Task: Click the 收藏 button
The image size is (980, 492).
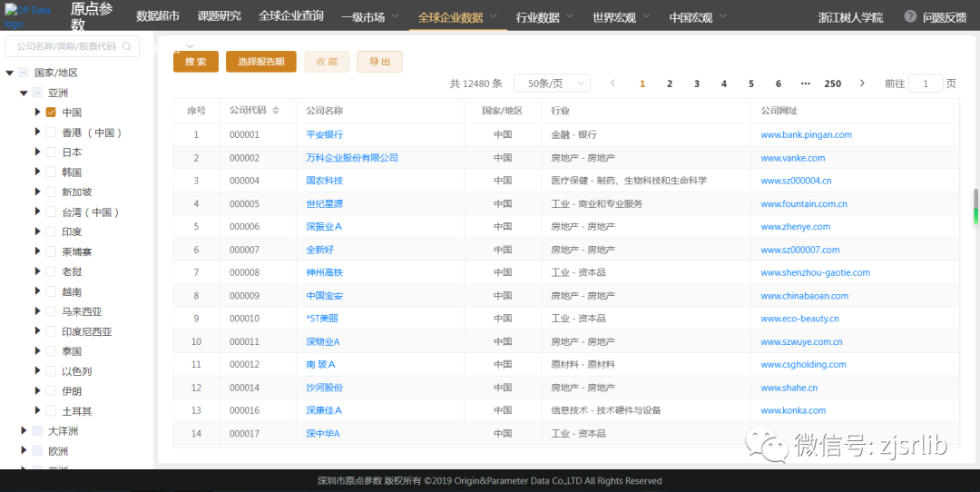Action: [327, 61]
